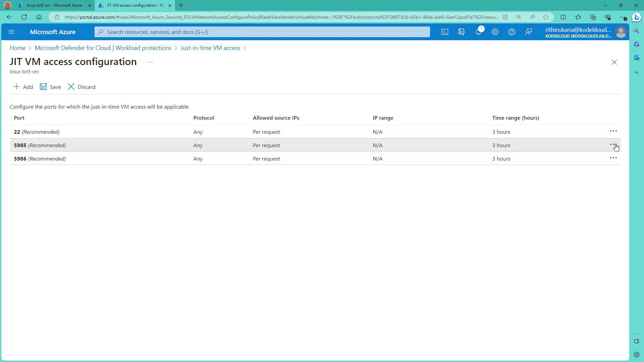Open the Azure portal hamburger menu
Image resolution: width=644 pixels, height=362 pixels.
(x=11, y=32)
